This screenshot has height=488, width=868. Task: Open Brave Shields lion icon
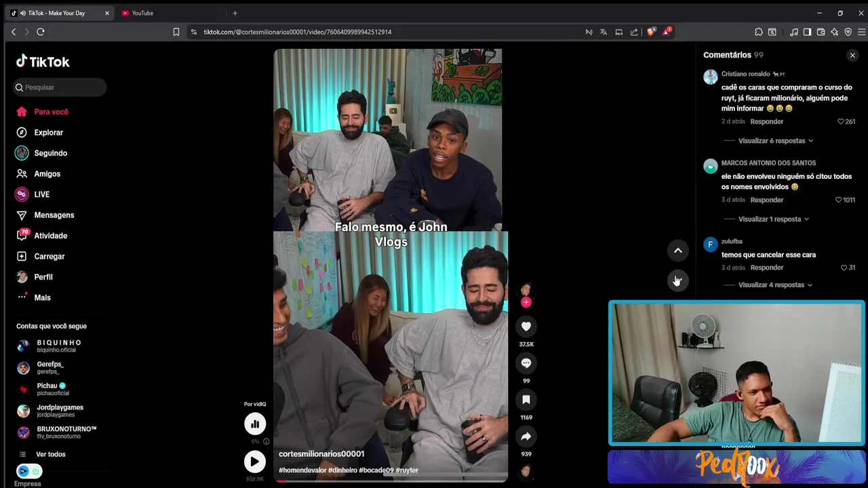coord(651,32)
